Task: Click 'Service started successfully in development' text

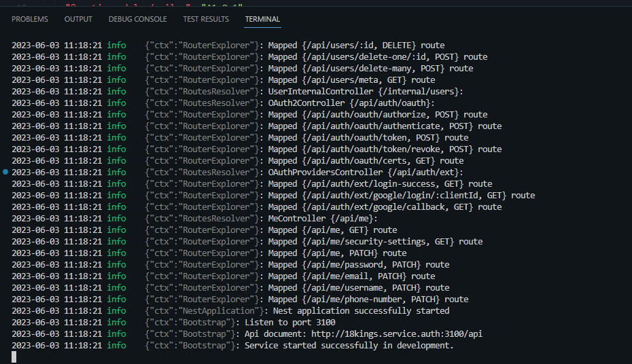Action: coord(349,346)
